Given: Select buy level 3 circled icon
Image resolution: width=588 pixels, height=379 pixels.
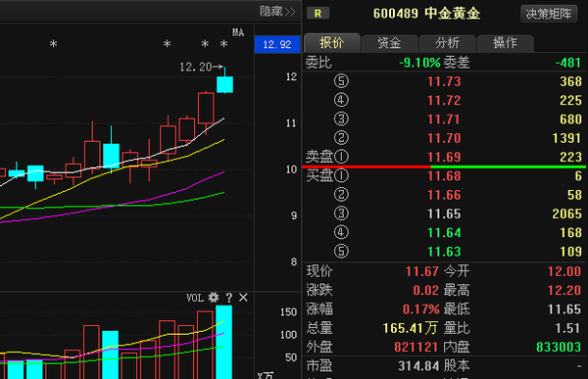Looking at the screenshot, I should tap(341, 213).
